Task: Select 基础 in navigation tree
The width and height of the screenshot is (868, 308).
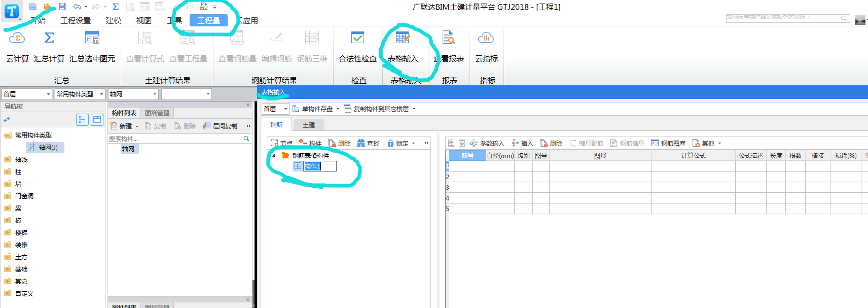Action: pos(21,269)
